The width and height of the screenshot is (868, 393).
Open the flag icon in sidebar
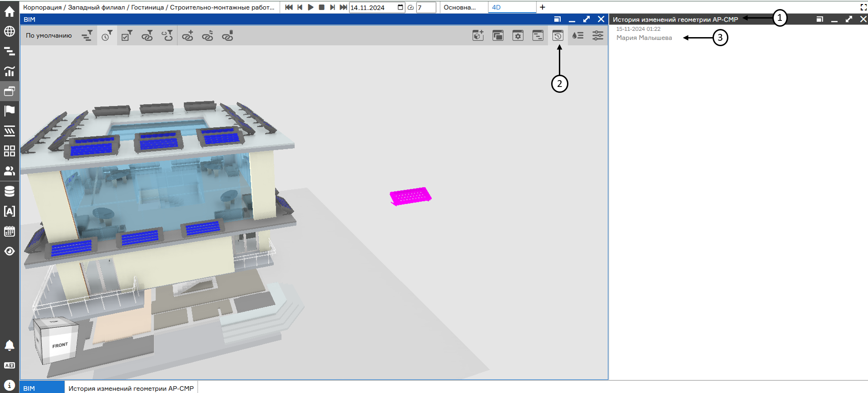[10, 111]
